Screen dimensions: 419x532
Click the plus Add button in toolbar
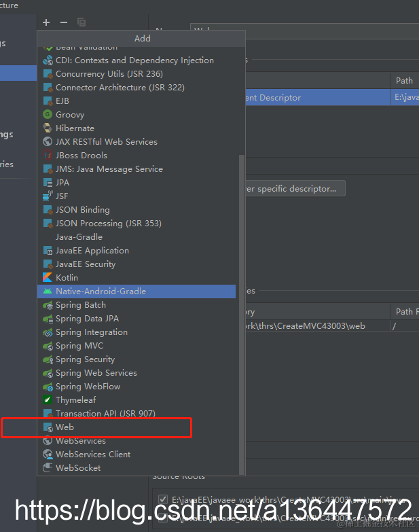(46, 22)
